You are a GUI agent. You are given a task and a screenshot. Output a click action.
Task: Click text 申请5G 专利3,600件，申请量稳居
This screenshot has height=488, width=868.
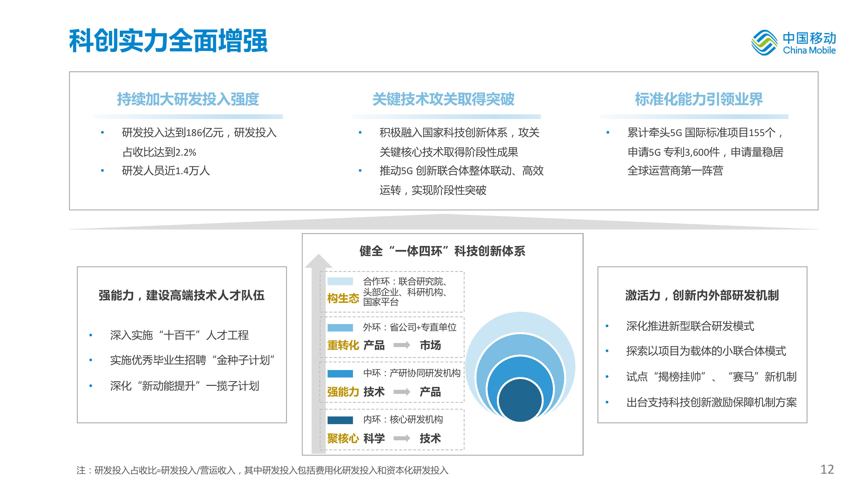[706, 152]
